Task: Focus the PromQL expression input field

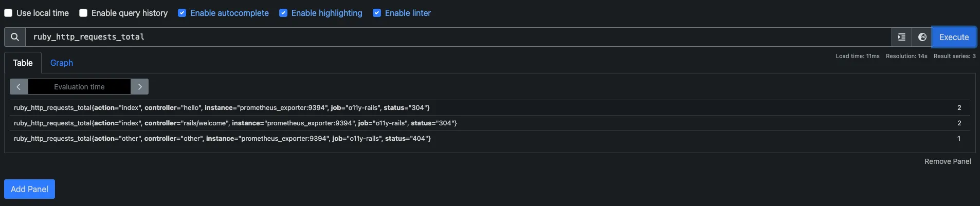Action: (x=458, y=37)
